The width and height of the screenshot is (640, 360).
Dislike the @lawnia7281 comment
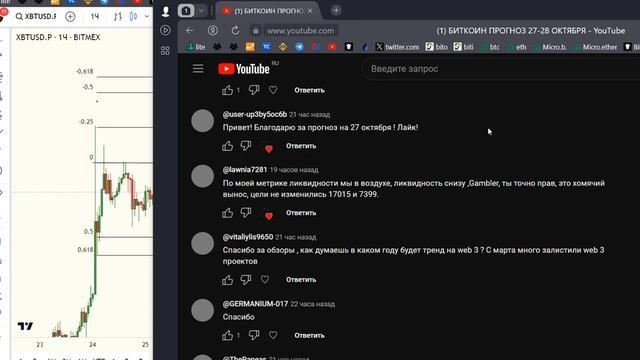[x=246, y=213]
